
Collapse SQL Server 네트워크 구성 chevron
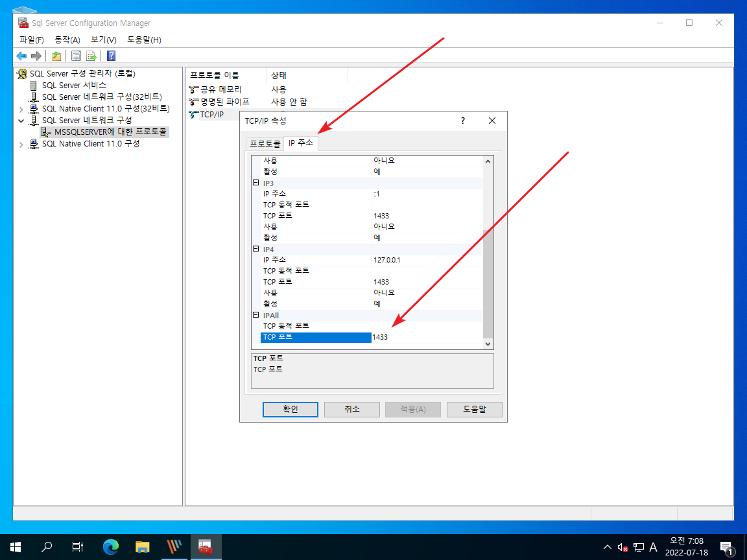pos(21,121)
